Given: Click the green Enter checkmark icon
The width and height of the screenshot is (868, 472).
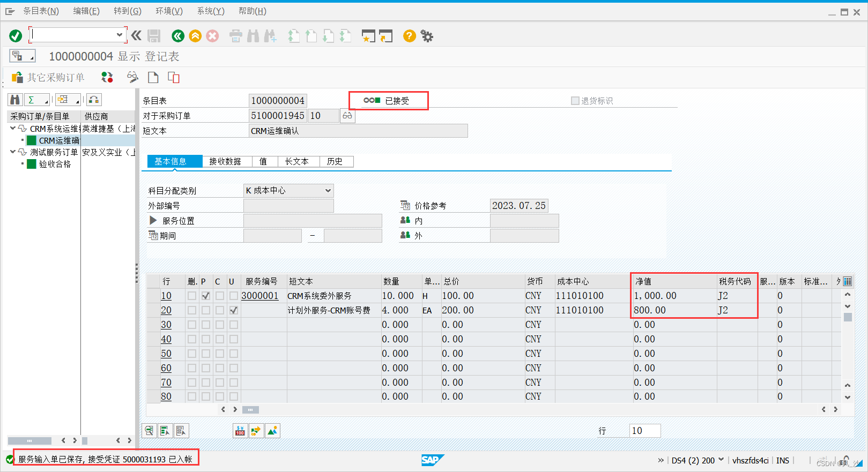Looking at the screenshot, I should pos(16,36).
